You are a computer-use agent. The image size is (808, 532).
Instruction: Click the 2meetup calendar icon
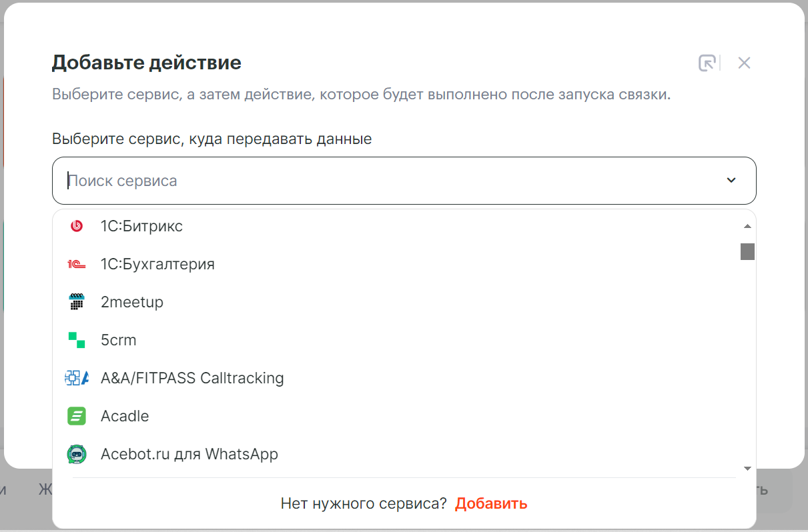pos(77,302)
